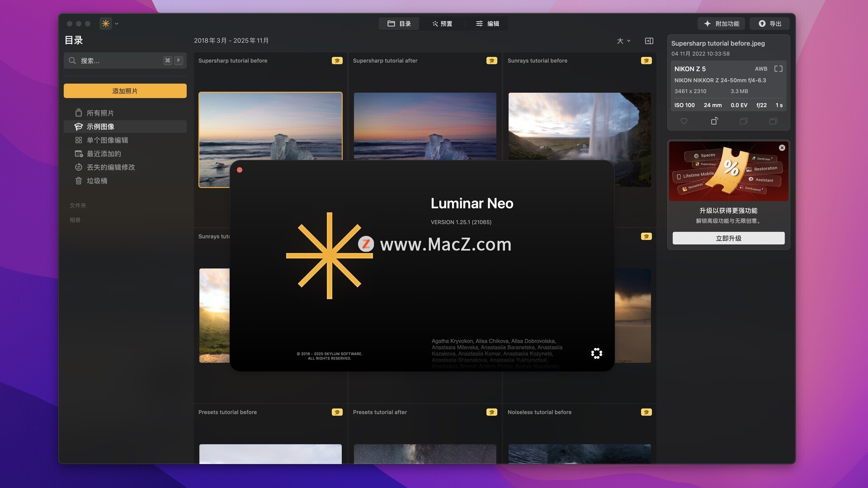Switch to the 编辑 tab
Image resolution: width=868 pixels, height=488 pixels.
487,23
